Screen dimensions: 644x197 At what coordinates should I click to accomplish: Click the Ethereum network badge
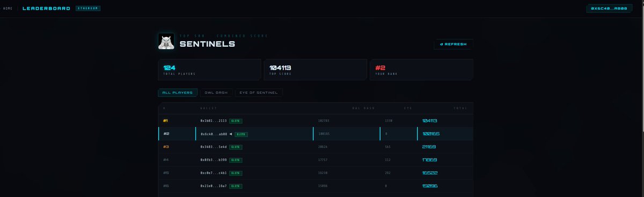[x=88, y=9]
